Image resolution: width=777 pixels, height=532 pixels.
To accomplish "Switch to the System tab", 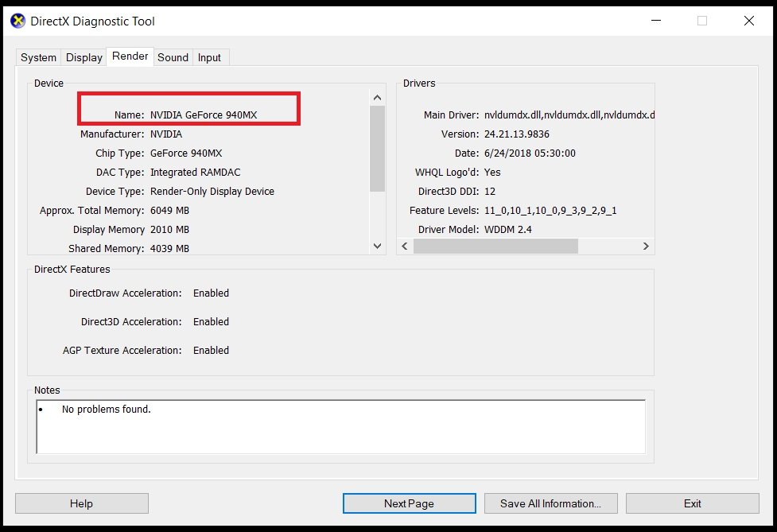I will point(38,57).
